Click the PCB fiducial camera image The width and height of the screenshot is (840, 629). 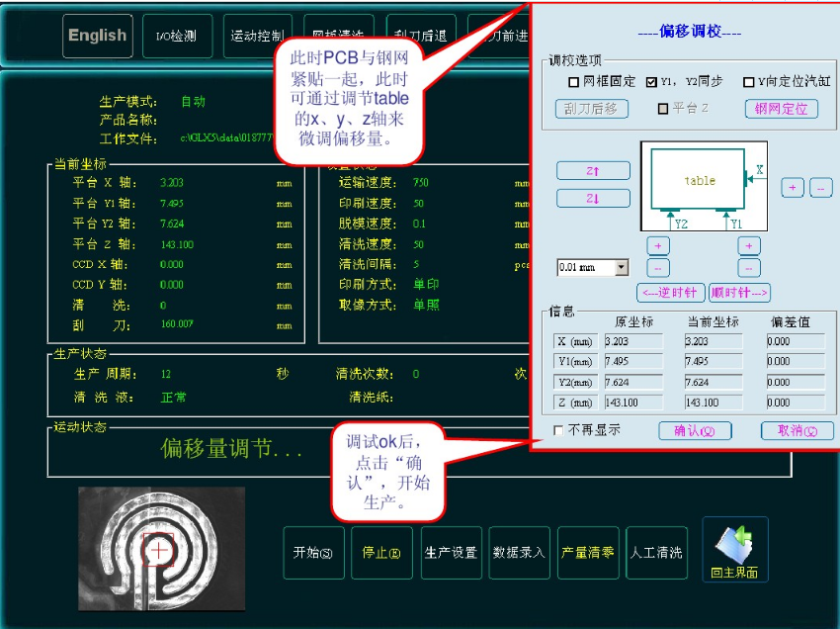161,547
